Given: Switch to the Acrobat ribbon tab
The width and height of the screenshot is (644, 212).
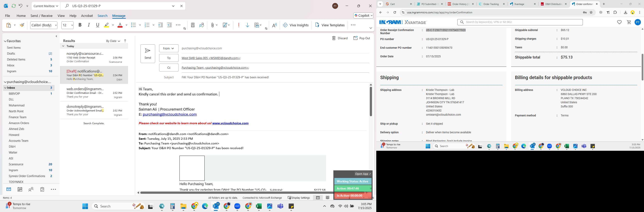Looking at the screenshot, I should tap(87, 16).
